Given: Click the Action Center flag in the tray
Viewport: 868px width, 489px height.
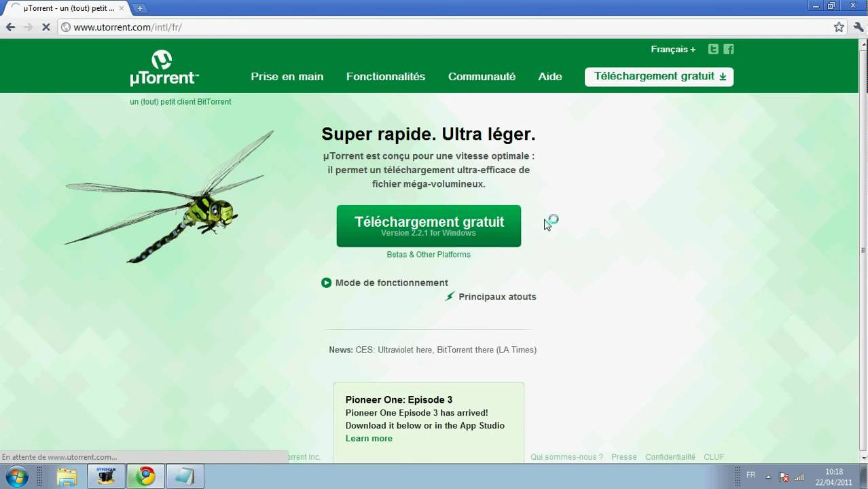Looking at the screenshot, I should (784, 477).
